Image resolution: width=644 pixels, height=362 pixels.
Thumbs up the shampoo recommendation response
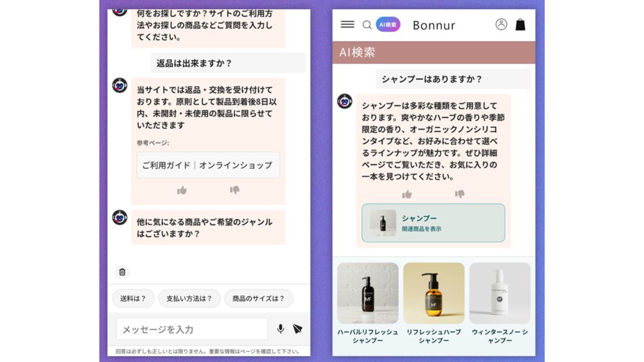(x=407, y=194)
